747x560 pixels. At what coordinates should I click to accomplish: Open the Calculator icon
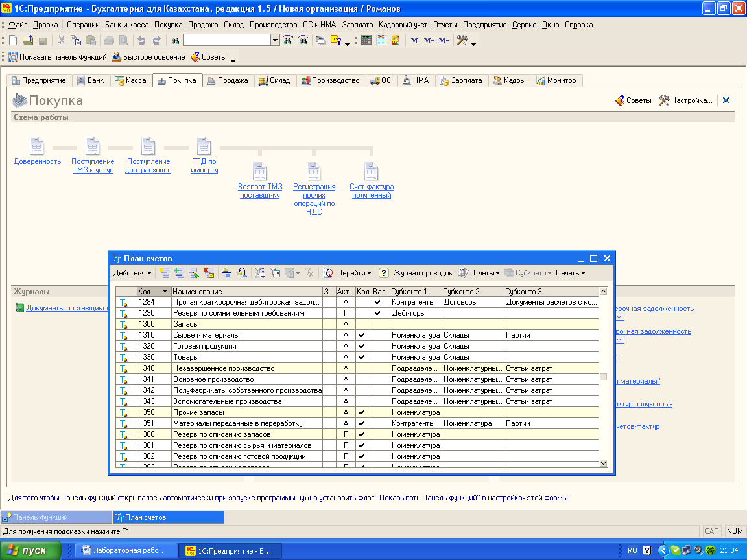click(366, 41)
